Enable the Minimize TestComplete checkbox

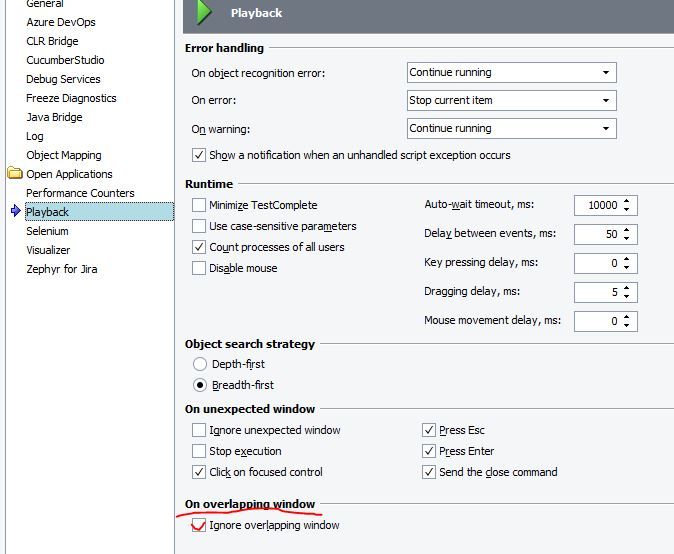(x=199, y=205)
